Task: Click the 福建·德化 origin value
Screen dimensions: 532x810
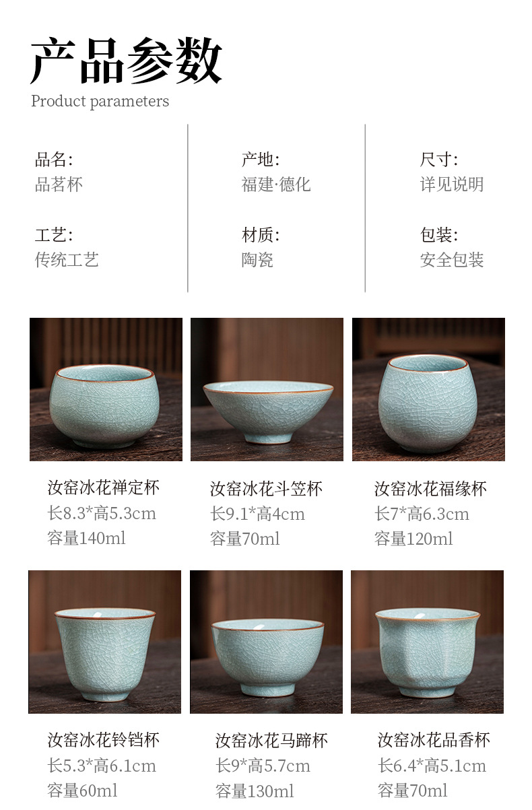Action: pyautogui.click(x=276, y=184)
